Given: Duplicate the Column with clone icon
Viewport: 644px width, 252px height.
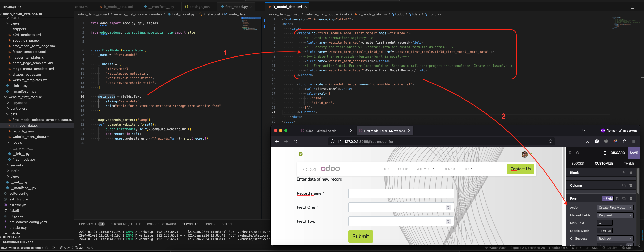Looking at the screenshot, I should tap(624, 186).
